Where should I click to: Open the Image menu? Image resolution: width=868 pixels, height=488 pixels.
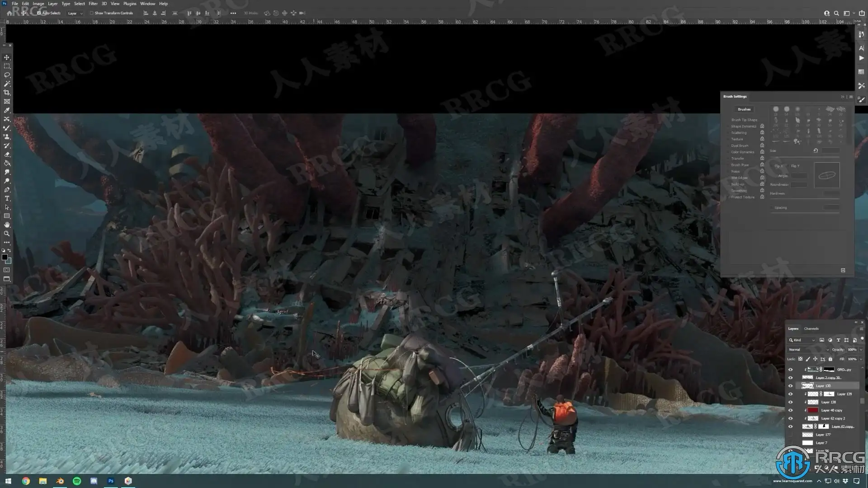click(x=38, y=4)
